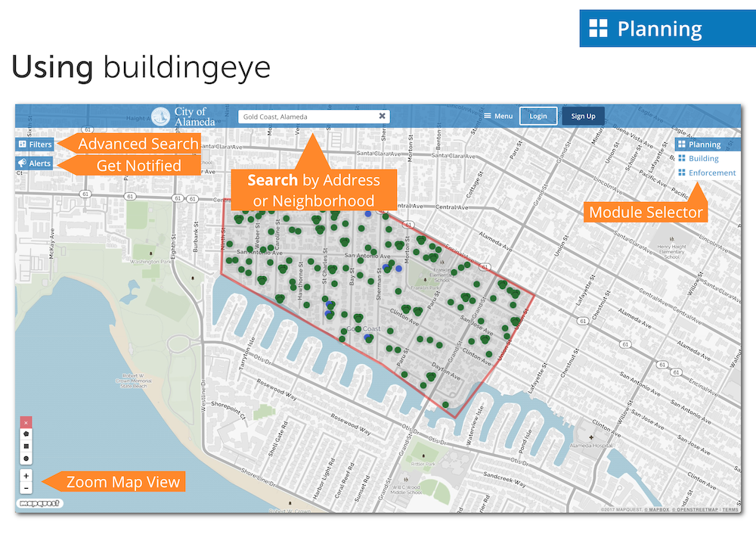Switch to the Building module
The height and width of the screenshot is (541, 756).
[x=699, y=158]
